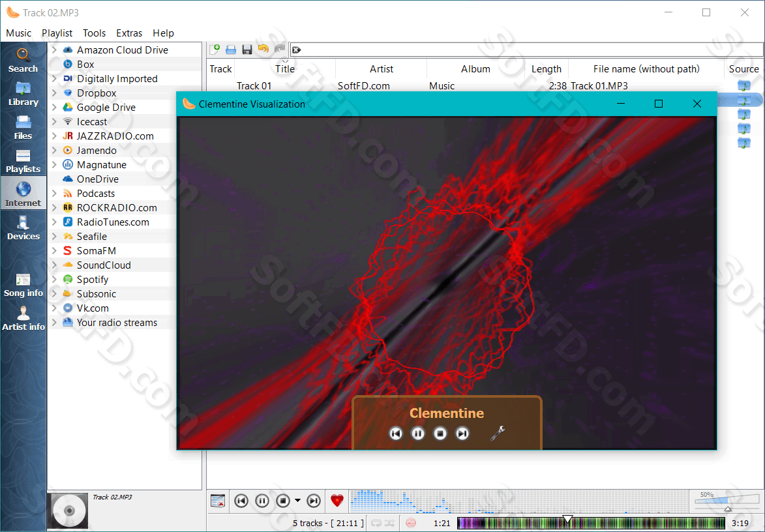765x532 pixels.
Task: Expand the Podcasts node
Action: click(55, 193)
